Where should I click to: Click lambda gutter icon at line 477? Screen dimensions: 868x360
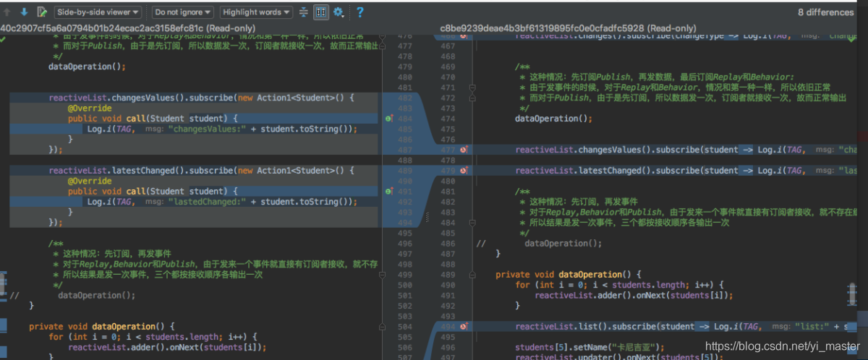(465, 150)
